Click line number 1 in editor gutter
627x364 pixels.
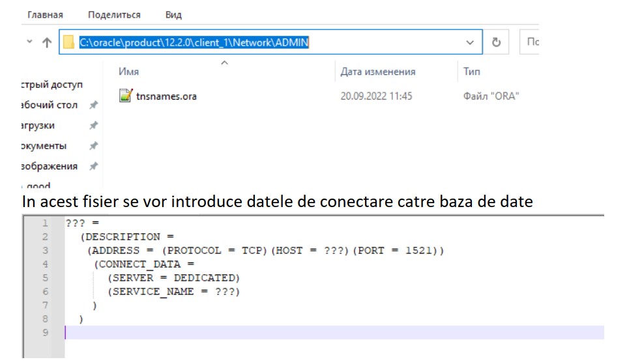(45, 223)
